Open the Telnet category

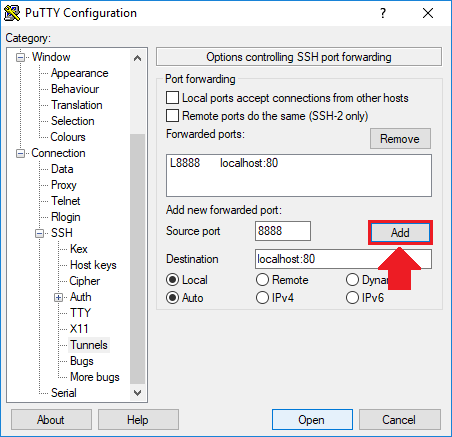pyautogui.click(x=66, y=201)
